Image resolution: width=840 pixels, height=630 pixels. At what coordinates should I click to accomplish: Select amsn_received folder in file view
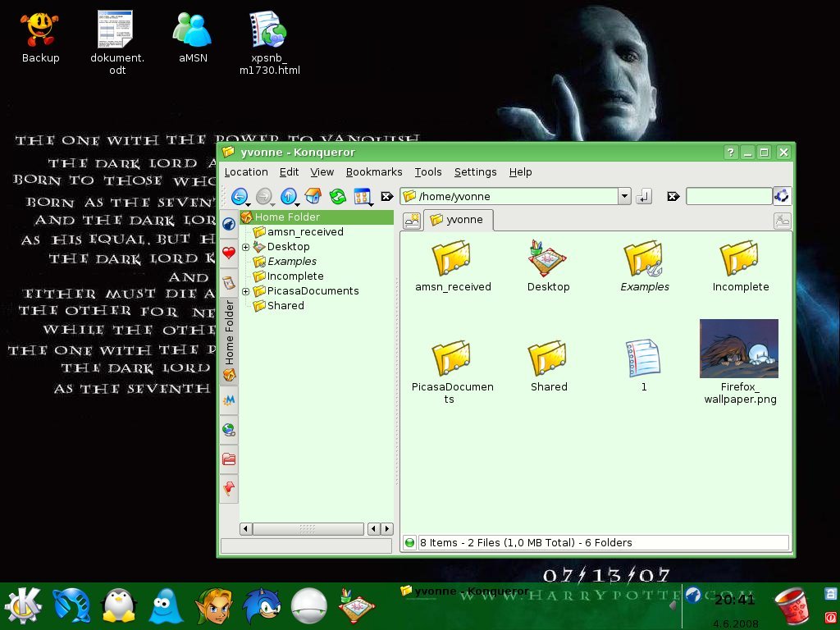tap(453, 267)
